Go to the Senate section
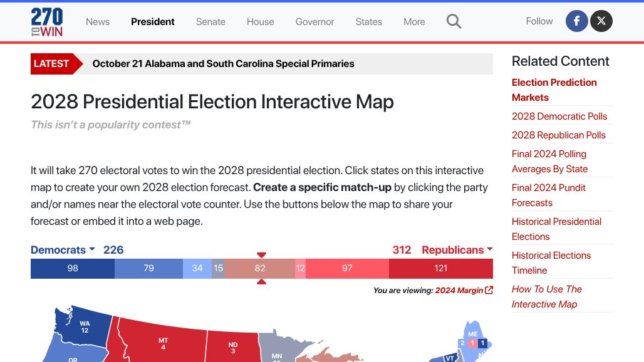This screenshot has width=644, height=362. pos(210,22)
